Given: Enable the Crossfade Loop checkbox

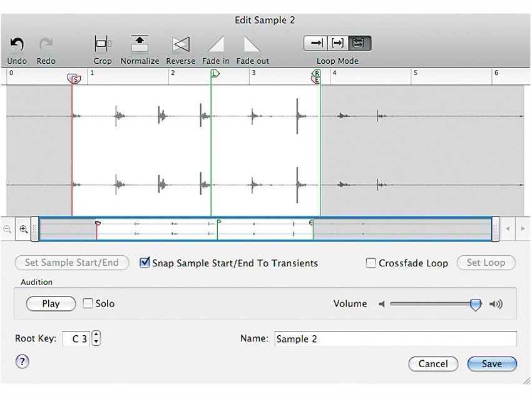Looking at the screenshot, I should click(x=371, y=263).
